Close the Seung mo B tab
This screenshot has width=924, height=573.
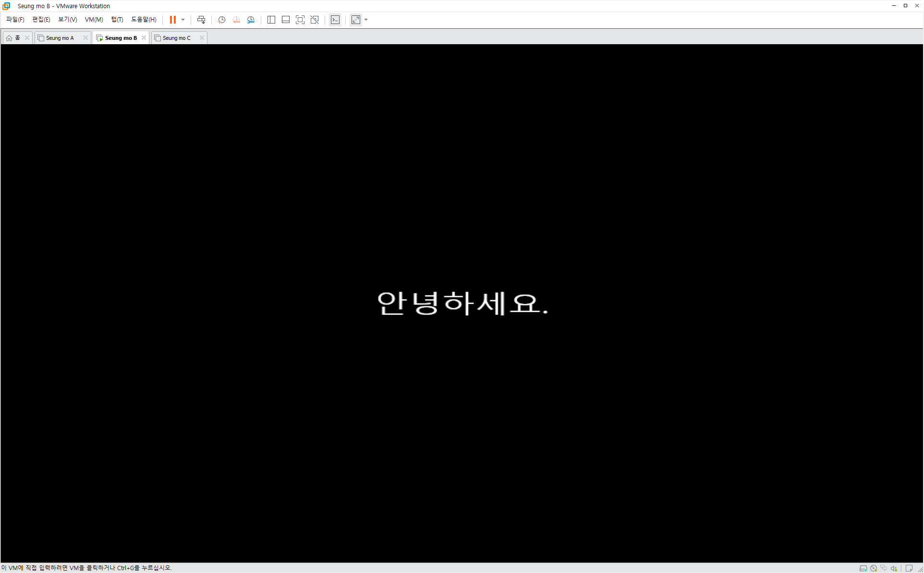(144, 38)
